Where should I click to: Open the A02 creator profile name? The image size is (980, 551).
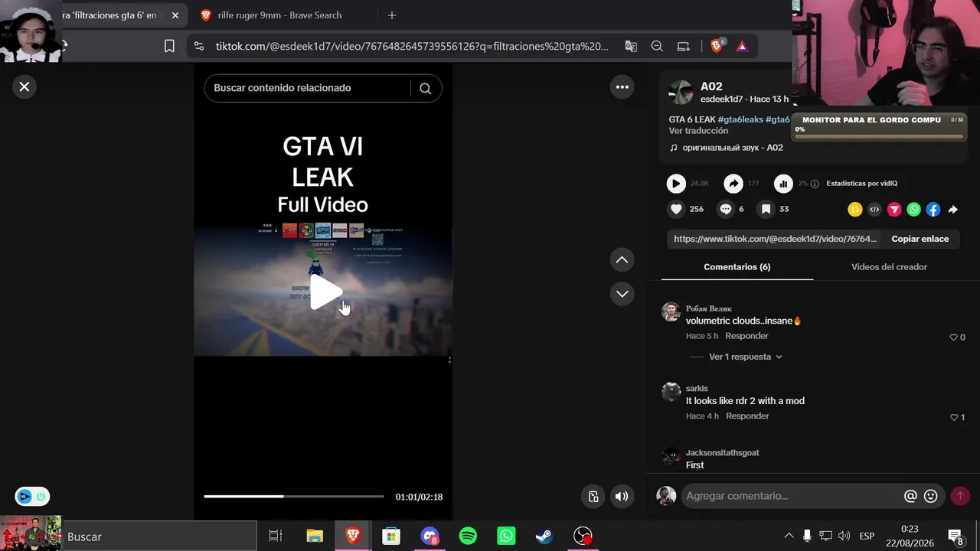pos(711,86)
